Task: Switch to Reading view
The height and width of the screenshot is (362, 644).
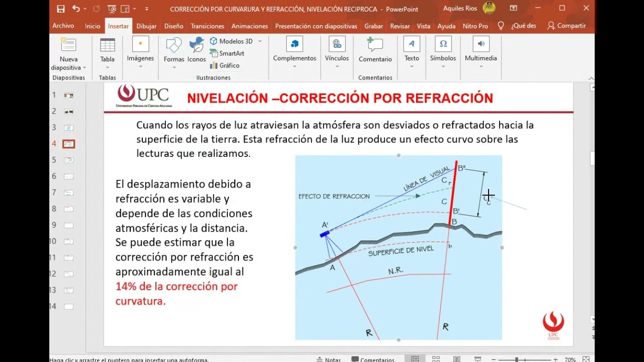Action: coord(457,359)
